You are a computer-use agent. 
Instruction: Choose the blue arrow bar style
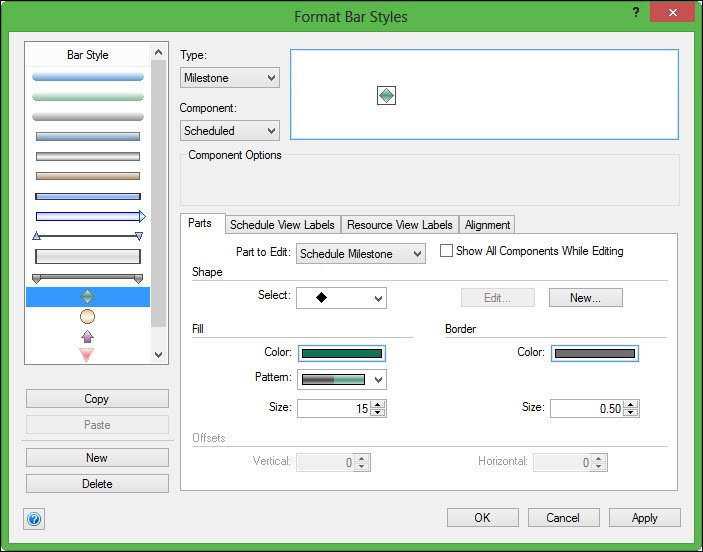point(90,216)
